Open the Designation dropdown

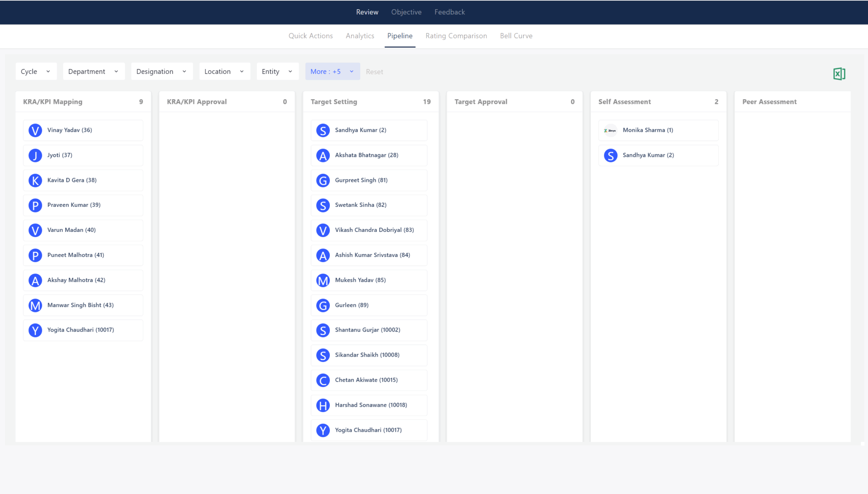tap(161, 71)
